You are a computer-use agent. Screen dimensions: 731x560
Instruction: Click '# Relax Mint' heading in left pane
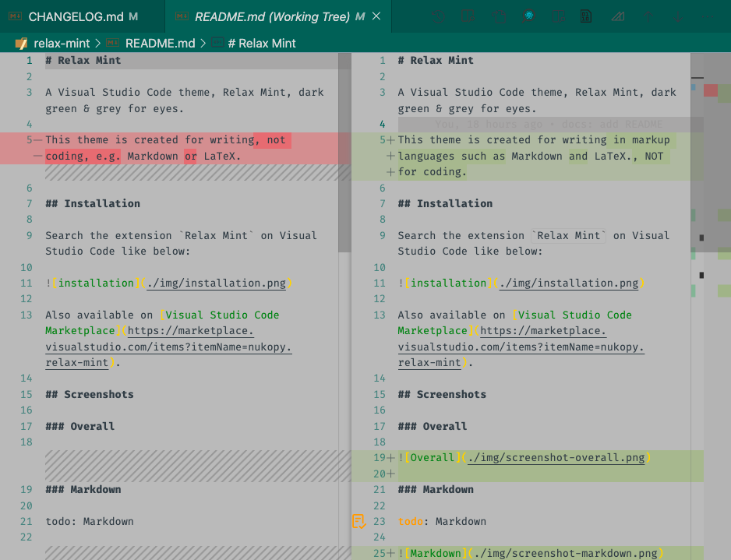(83, 61)
